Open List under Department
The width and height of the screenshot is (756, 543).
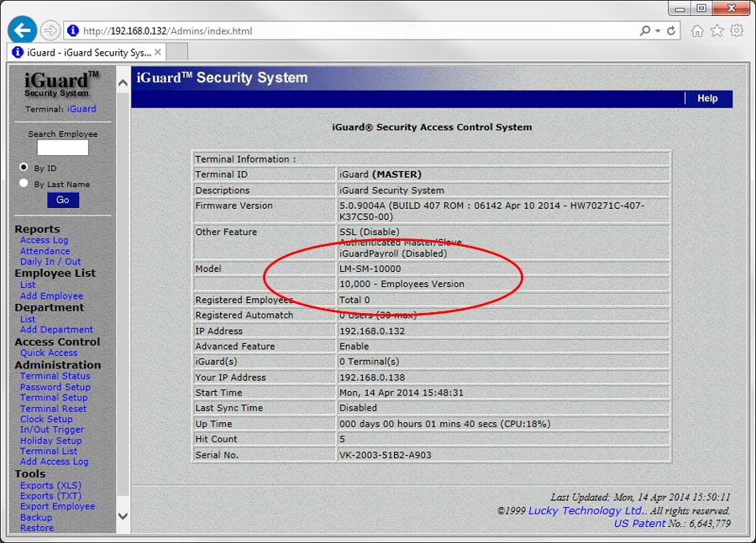pos(28,319)
